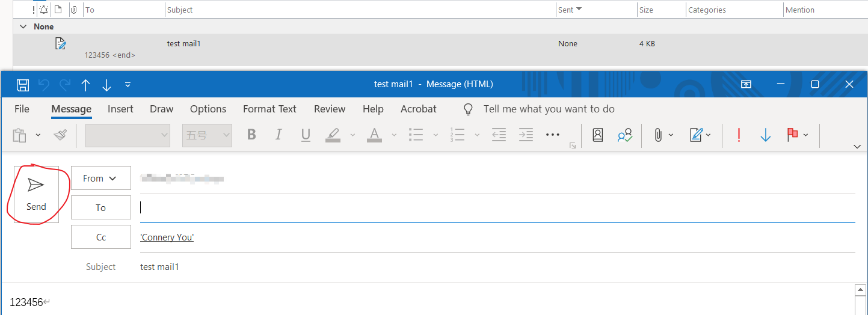Click the Redo arrow in title bar
This screenshot has width=868, height=315.
pos(64,85)
